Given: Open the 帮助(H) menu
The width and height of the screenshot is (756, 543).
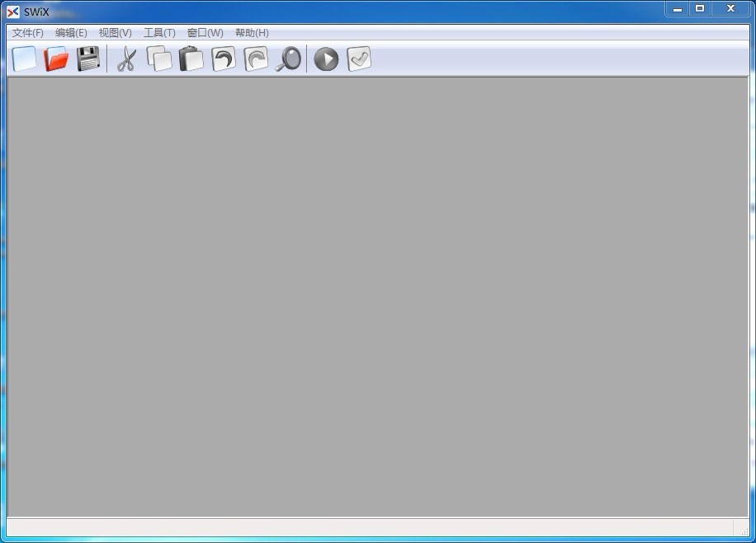Looking at the screenshot, I should point(252,33).
